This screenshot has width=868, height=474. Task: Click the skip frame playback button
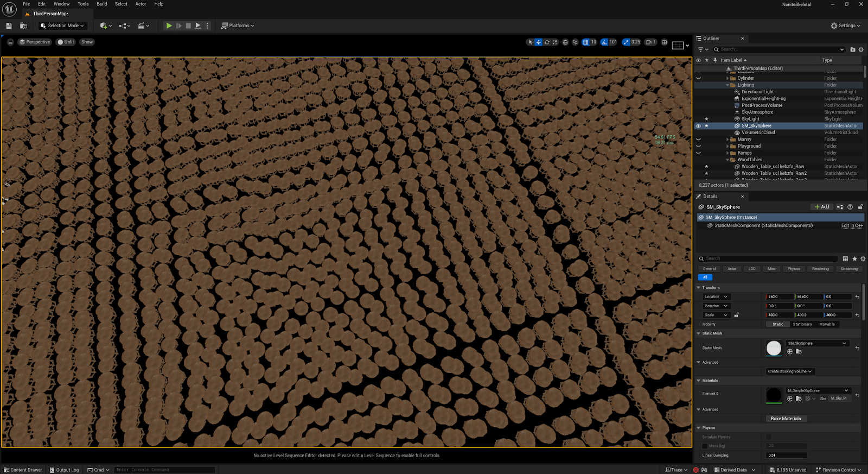click(178, 26)
